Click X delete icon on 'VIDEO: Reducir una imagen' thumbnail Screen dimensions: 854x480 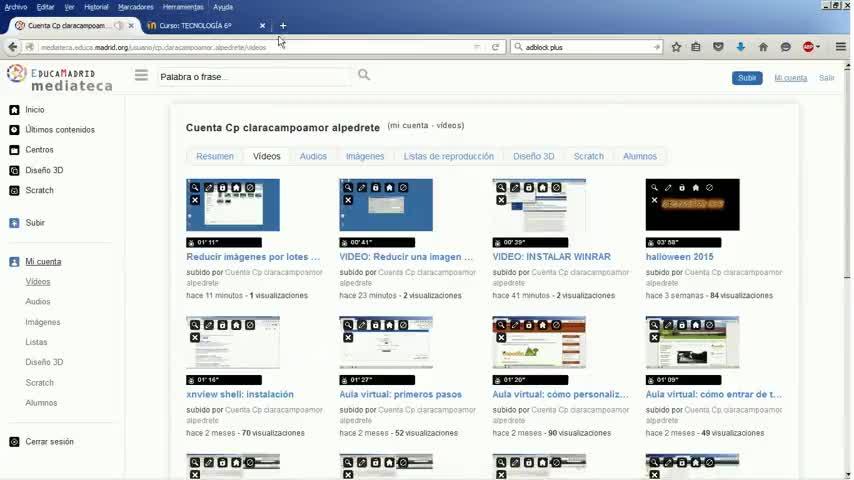coord(348,200)
